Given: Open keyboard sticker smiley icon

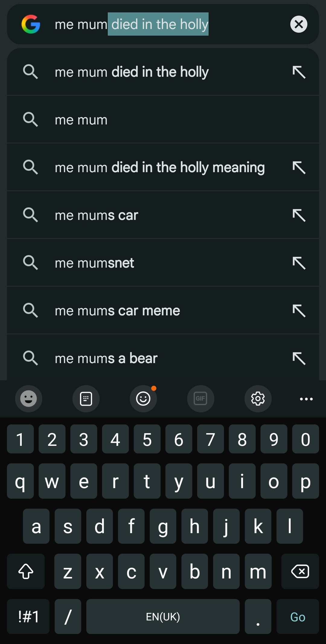Looking at the screenshot, I should (x=29, y=399).
